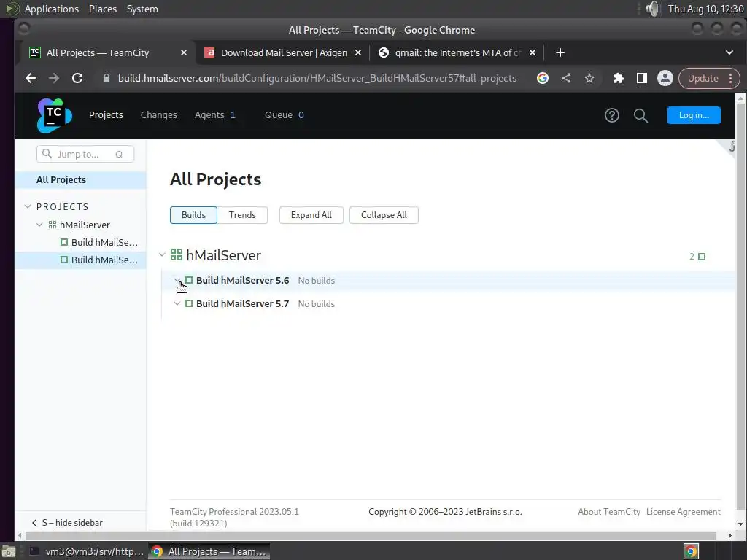Switch to the Trends view
The height and width of the screenshot is (560, 747).
[242, 215]
